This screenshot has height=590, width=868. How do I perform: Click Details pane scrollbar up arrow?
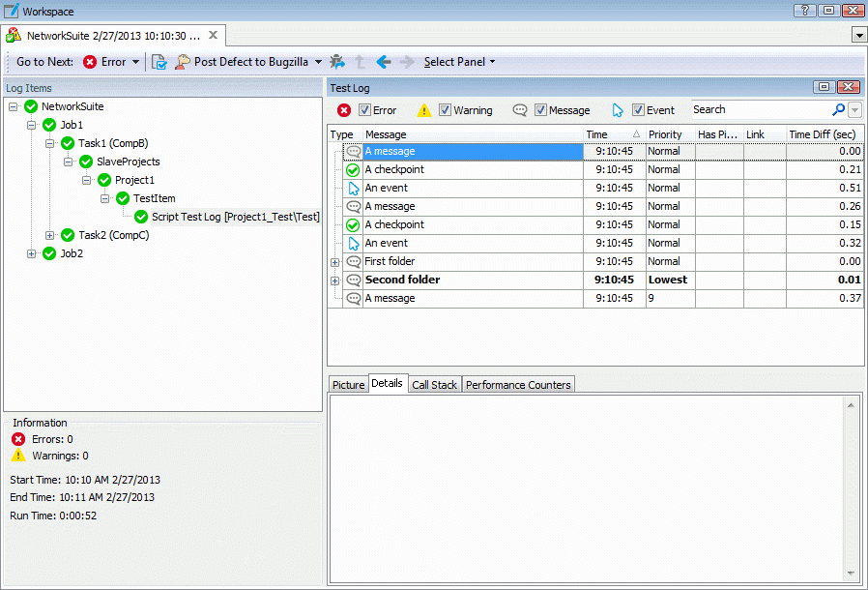(x=851, y=405)
